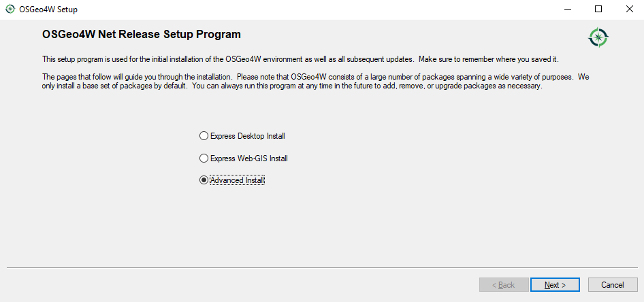The height and width of the screenshot is (302, 644).
Task: Click the 'Express Desktop Install' label text
Action: tap(248, 136)
